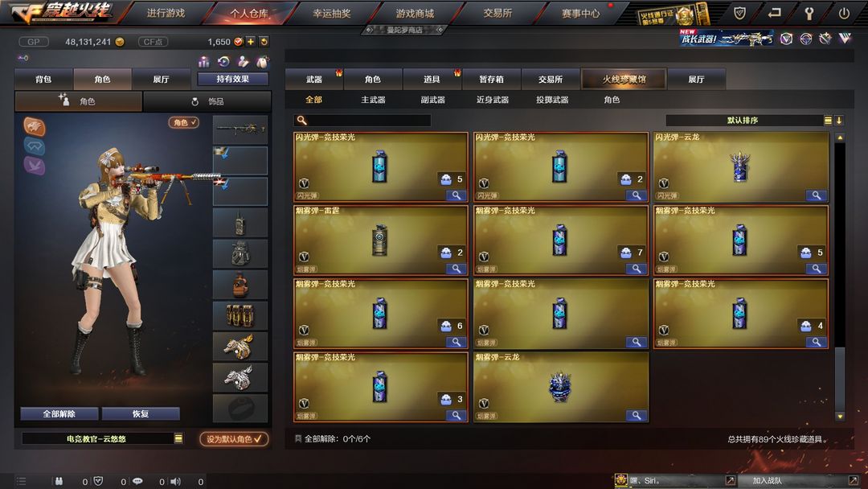This screenshot has height=489, width=868.
Task: Click the dog tag icon above 持有效果
Action: (262, 61)
